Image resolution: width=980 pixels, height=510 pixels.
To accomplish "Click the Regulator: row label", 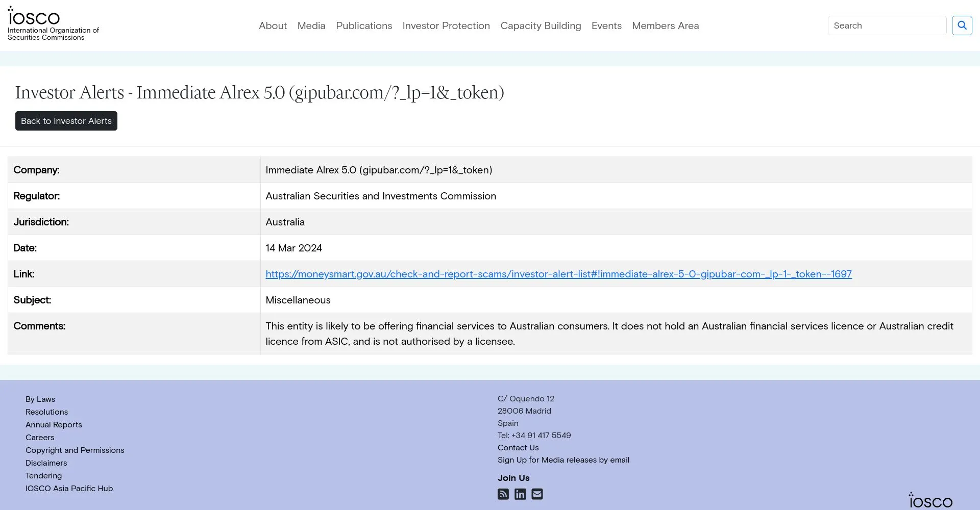I will pyautogui.click(x=36, y=196).
